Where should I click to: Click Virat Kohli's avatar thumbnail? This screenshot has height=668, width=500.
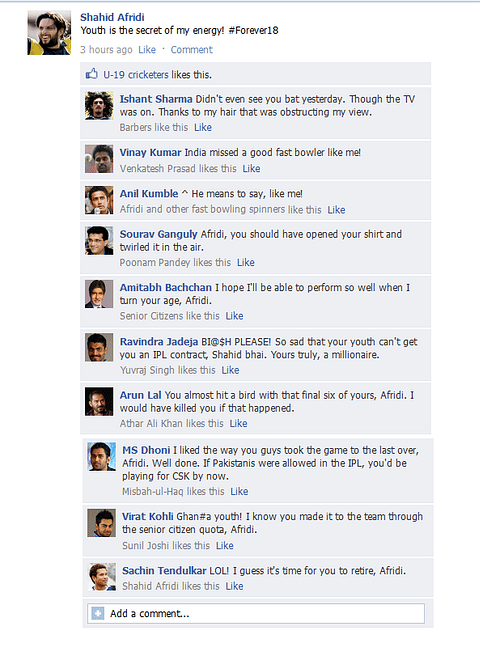pyautogui.click(x=101, y=523)
